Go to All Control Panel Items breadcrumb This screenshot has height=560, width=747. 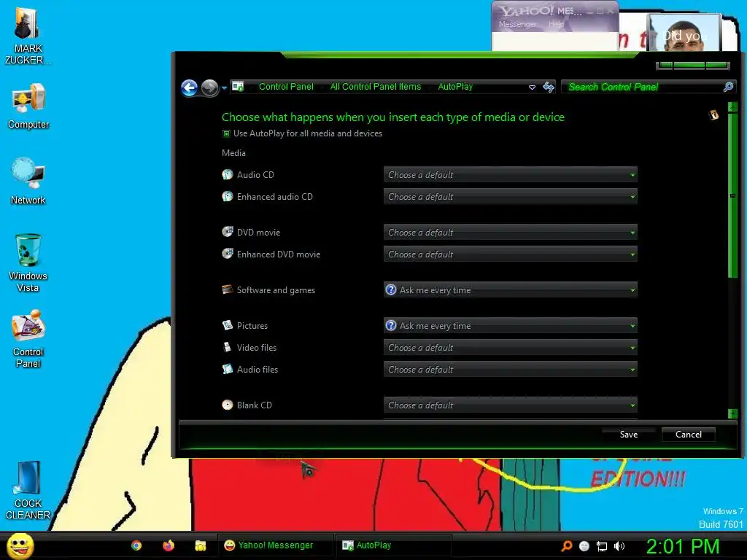click(x=376, y=87)
